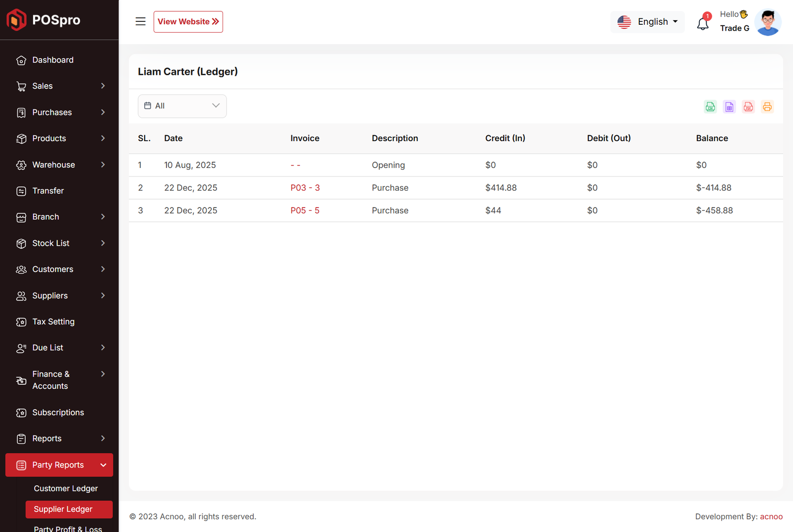Go to Dashboard in the sidebar

coord(53,60)
